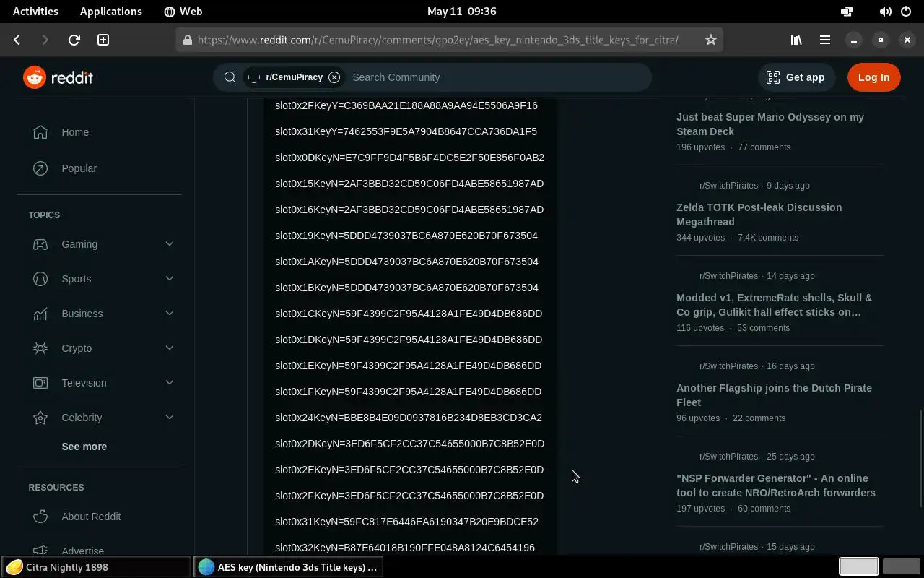Click the Home sidebar item
Viewport: 924px width, 578px height.
click(x=100, y=132)
